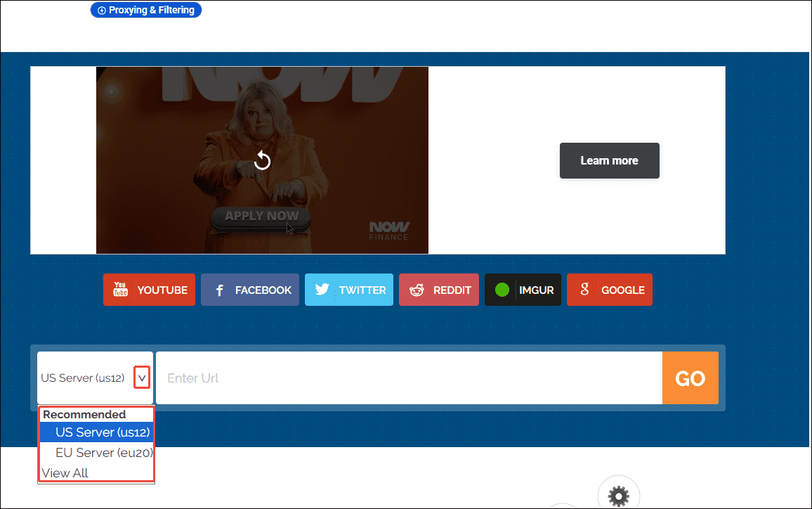
Task: Choose View All in server list
Action: click(x=65, y=472)
